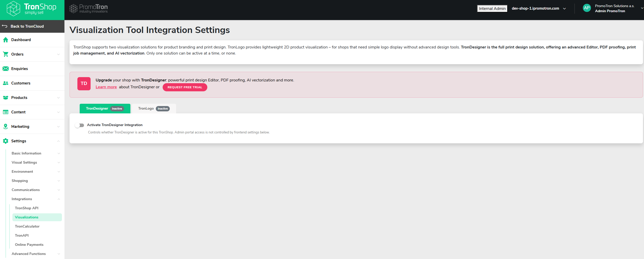The width and height of the screenshot is (644, 259).
Task: Click the Back to TronCloud arrow icon
Action: [x=5, y=26]
